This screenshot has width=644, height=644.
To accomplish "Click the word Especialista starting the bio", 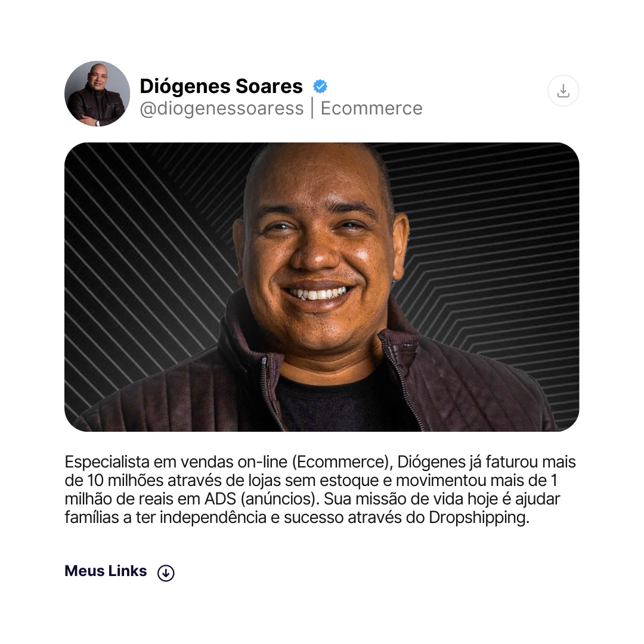I will (x=107, y=463).
